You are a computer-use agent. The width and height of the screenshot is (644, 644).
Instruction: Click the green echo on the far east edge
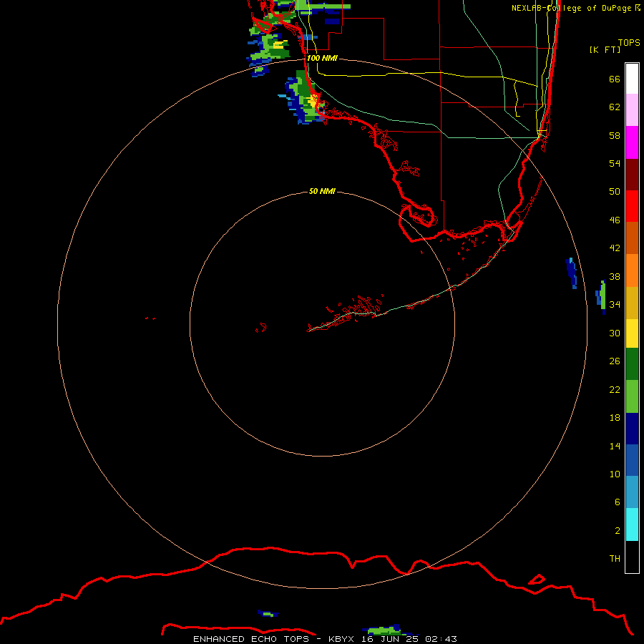pyautogui.click(x=602, y=295)
